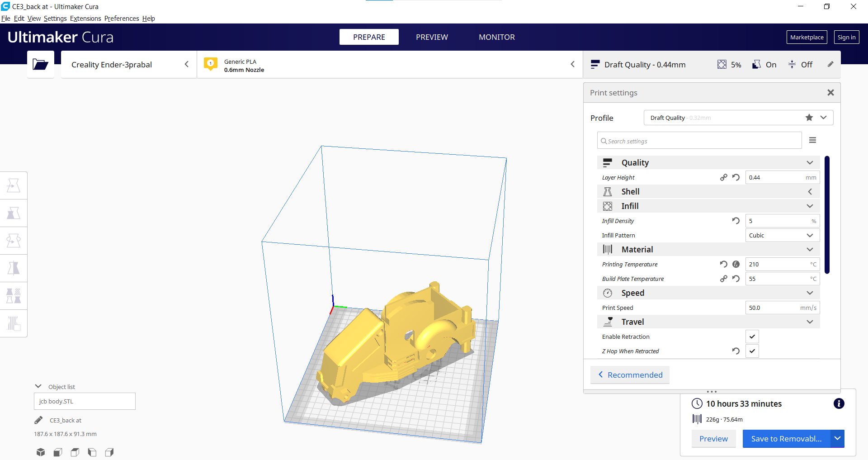Open file using the folder icon
This screenshot has height=460, width=868.
40,64
